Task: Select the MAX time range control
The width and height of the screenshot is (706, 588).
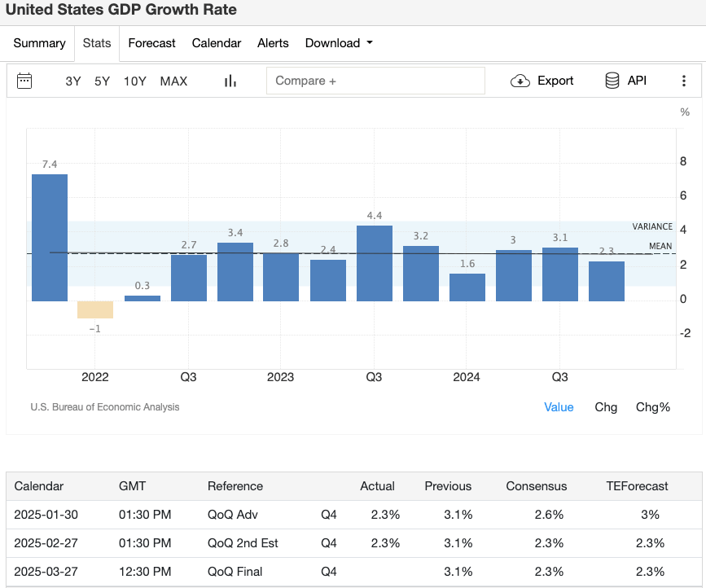Action: (x=173, y=81)
